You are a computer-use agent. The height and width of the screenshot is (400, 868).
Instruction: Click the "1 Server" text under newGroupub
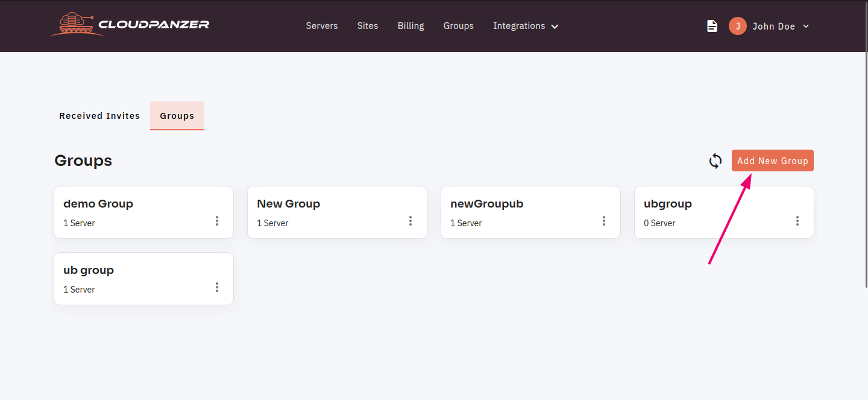466,223
